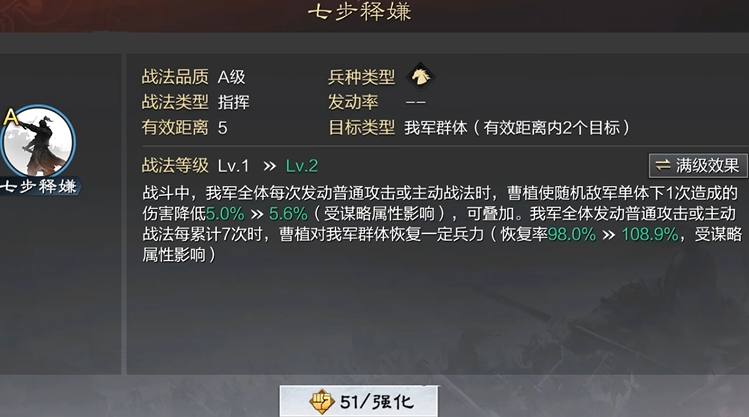The image size is (749, 417).
Task: Click the A grade badge on portrait
Action: [x=10, y=117]
